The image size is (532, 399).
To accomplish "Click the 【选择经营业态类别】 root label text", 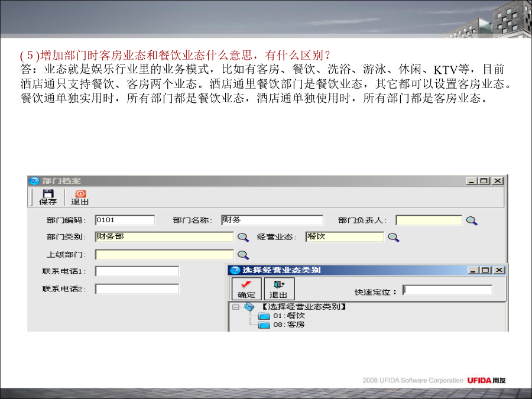I will [x=304, y=307].
